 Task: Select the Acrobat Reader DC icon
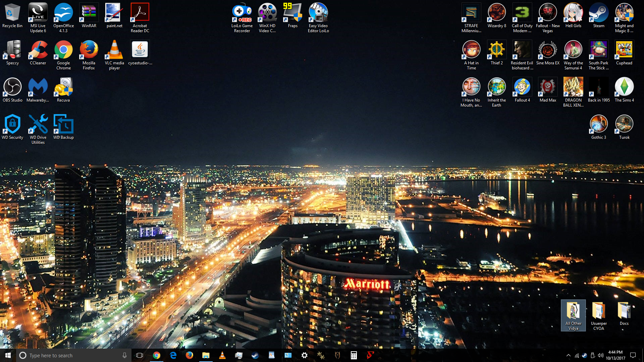[140, 18]
